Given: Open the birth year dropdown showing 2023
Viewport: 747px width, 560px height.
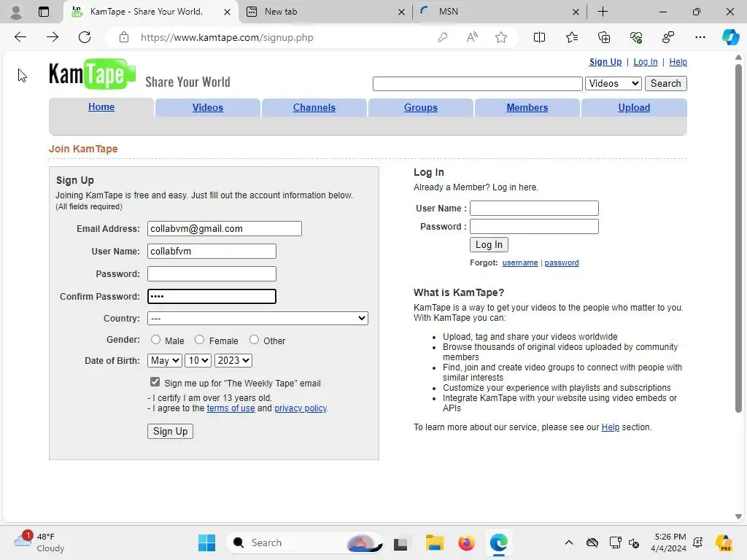Looking at the screenshot, I should point(233,360).
